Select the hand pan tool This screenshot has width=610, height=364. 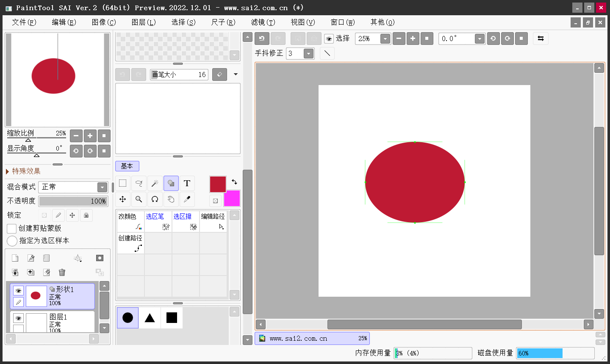tap(171, 199)
